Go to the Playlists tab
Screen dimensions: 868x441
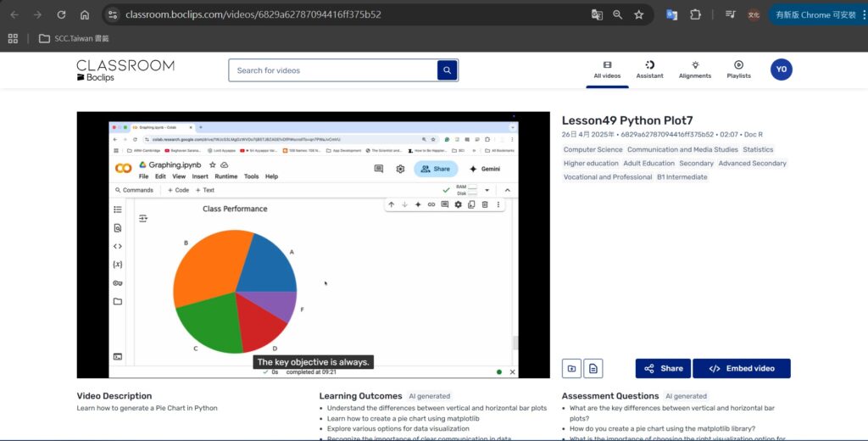click(738, 70)
